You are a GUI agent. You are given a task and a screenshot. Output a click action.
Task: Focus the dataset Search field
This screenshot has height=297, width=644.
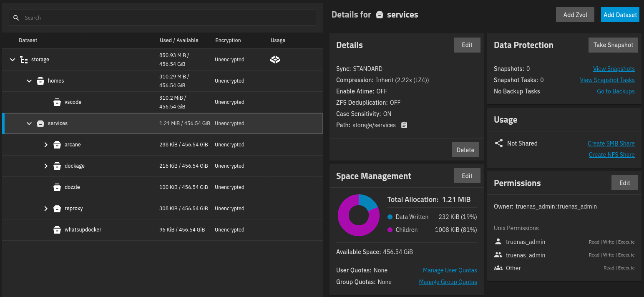click(x=167, y=18)
